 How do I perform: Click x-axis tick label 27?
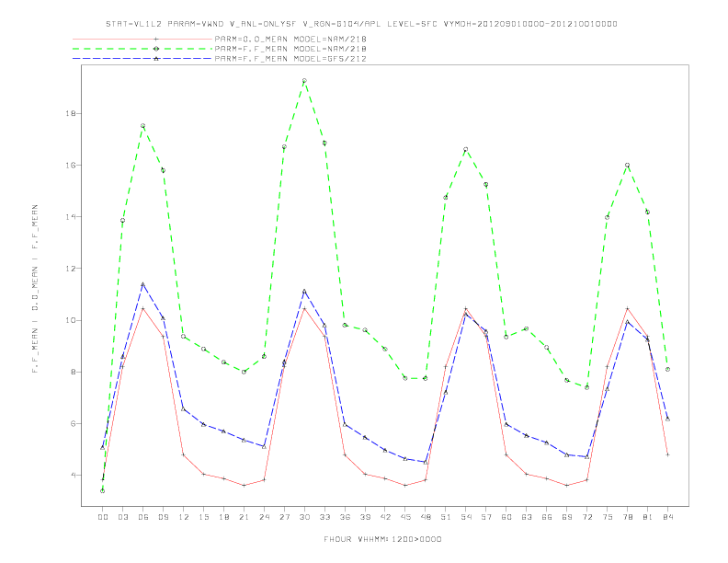coord(284,517)
